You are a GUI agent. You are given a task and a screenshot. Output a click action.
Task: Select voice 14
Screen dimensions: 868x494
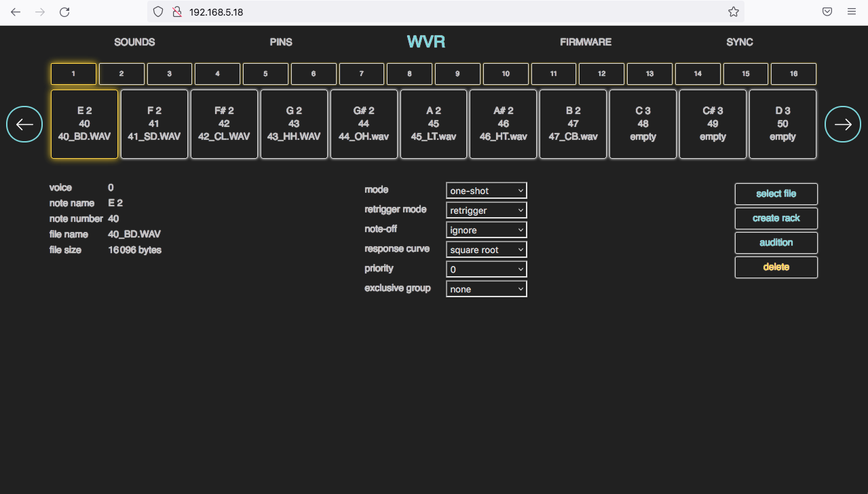(698, 74)
